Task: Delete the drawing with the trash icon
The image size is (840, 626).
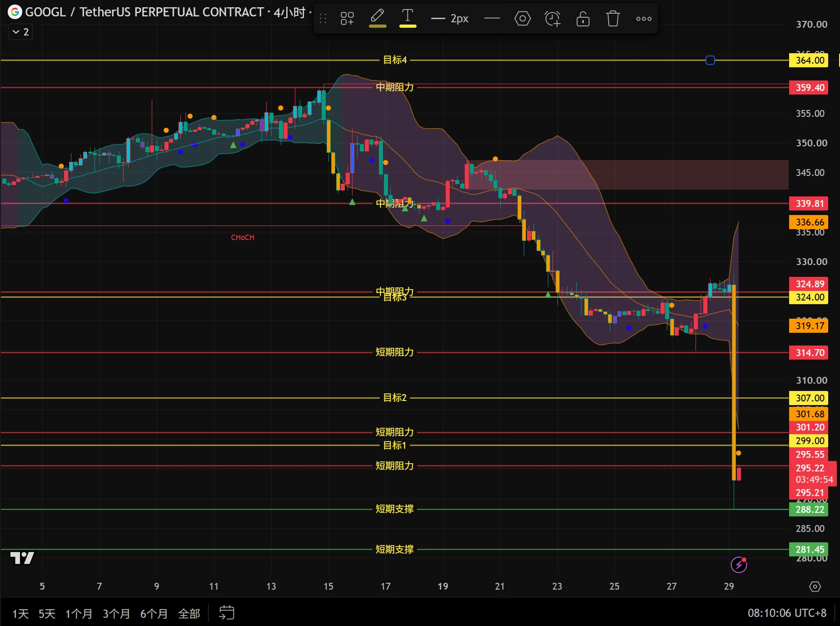Action: [613, 19]
